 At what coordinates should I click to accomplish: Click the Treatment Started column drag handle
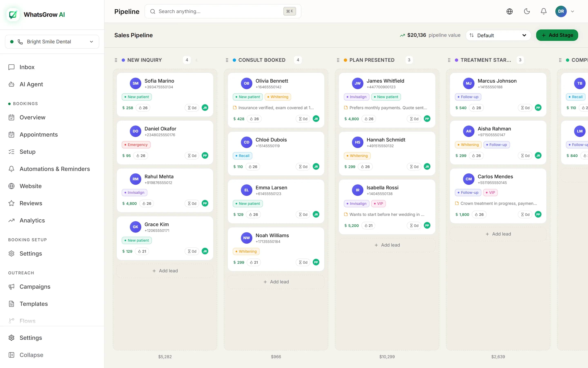click(x=449, y=60)
